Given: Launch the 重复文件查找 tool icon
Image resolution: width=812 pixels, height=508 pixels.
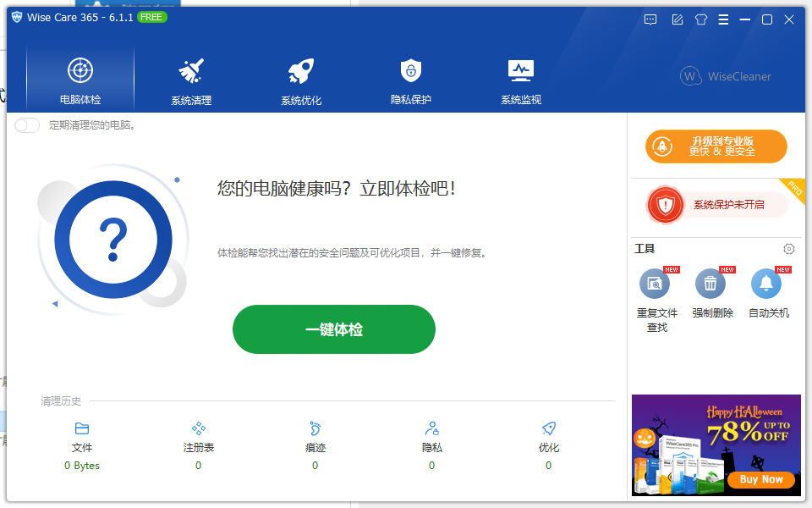Looking at the screenshot, I should tap(655, 284).
